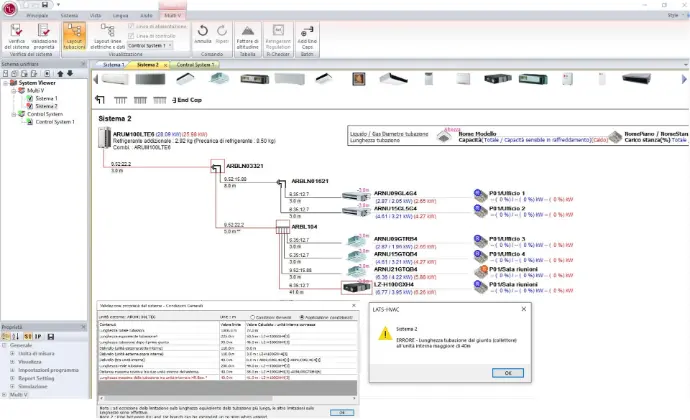
Task: Switch to the Sistema 1 document tab
Action: (111, 64)
